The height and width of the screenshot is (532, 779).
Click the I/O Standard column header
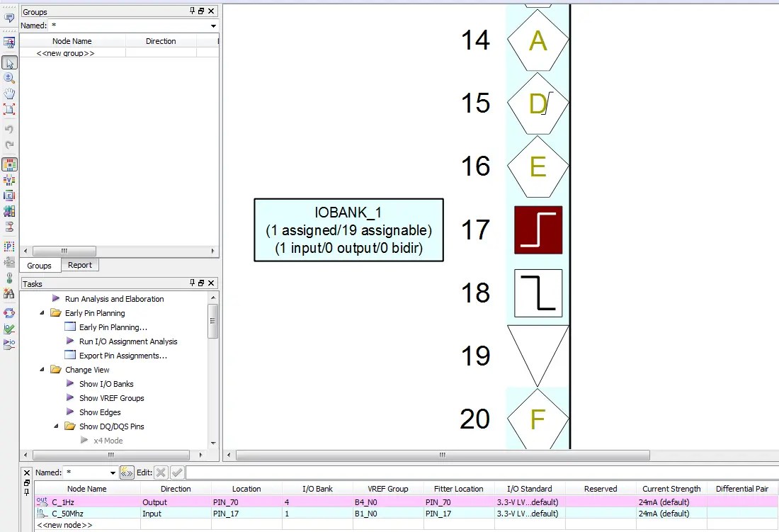coord(530,489)
